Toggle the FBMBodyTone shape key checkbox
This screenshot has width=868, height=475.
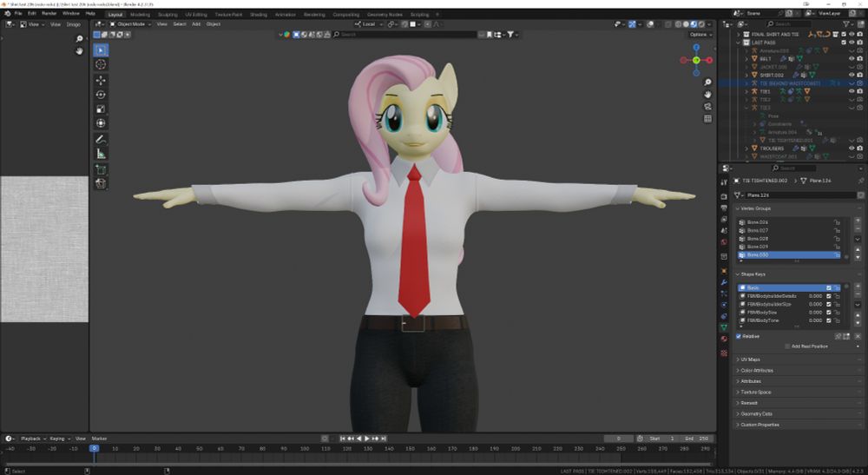coord(829,320)
